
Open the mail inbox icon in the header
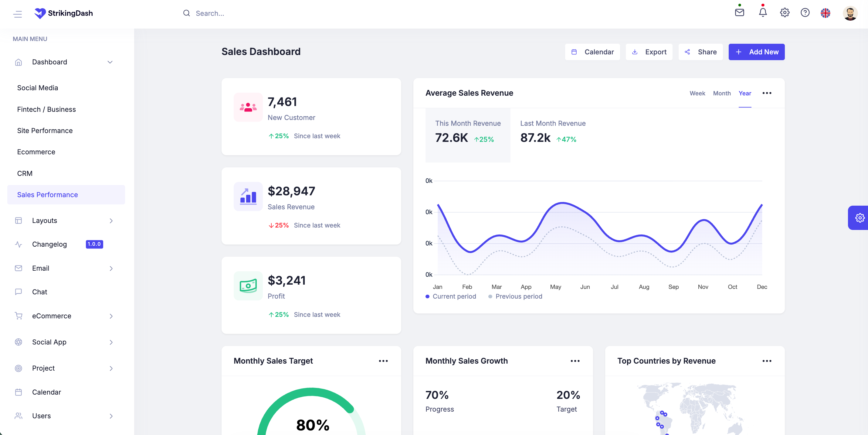(739, 13)
